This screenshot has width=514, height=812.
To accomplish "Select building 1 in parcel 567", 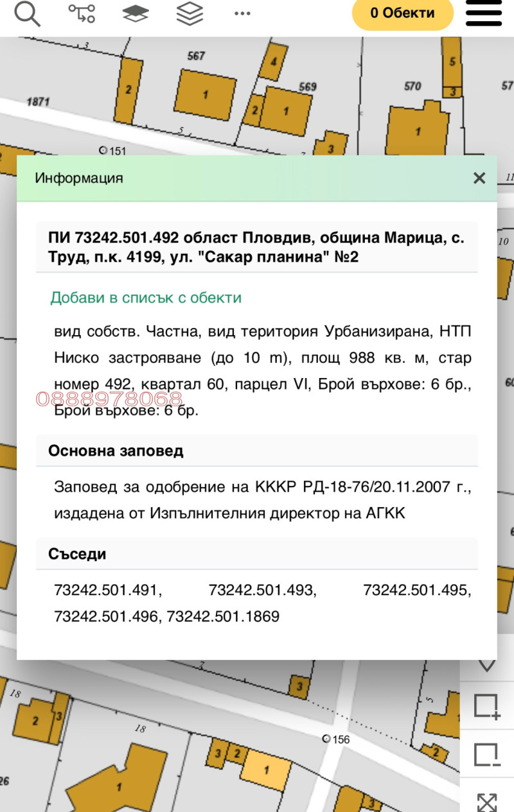I will (205, 95).
